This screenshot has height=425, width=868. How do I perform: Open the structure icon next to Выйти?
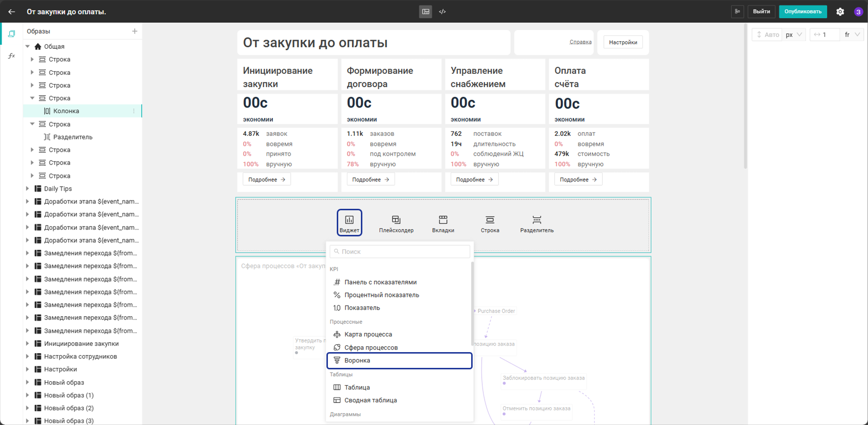[738, 12]
